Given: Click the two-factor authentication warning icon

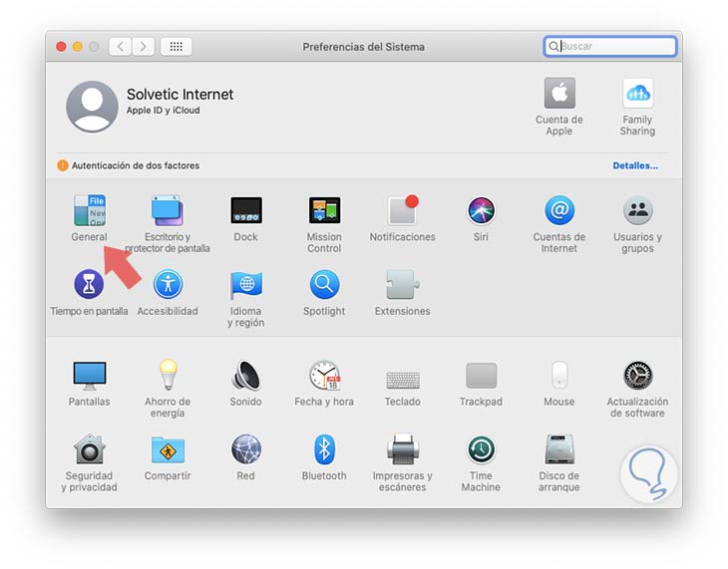Looking at the screenshot, I should click(x=63, y=165).
